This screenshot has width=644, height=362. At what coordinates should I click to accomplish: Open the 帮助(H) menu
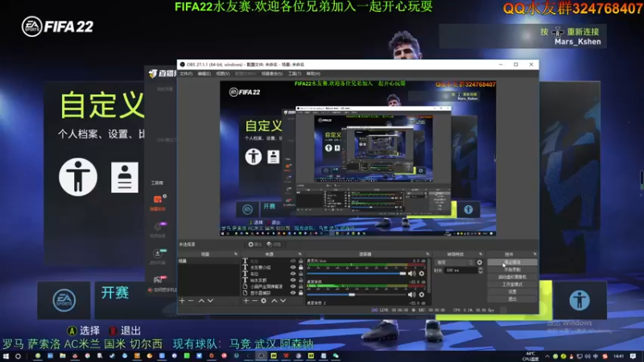click(x=313, y=74)
